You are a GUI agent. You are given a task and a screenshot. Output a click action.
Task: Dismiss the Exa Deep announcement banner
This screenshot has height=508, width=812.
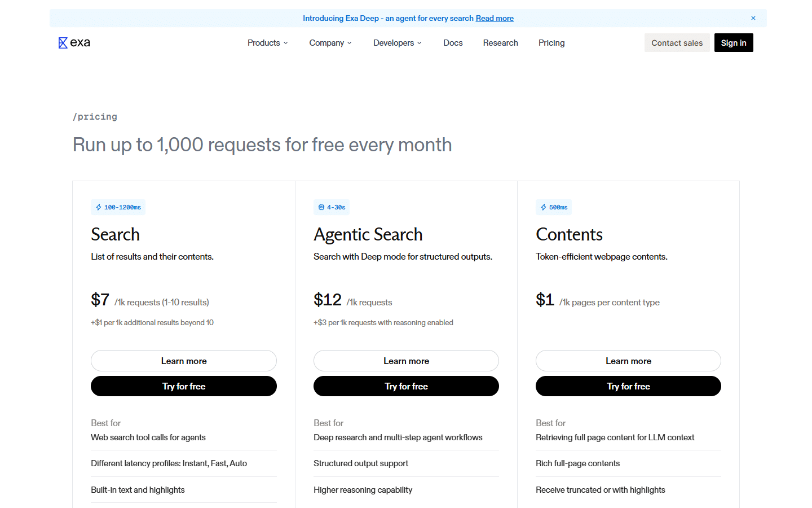[753, 17]
